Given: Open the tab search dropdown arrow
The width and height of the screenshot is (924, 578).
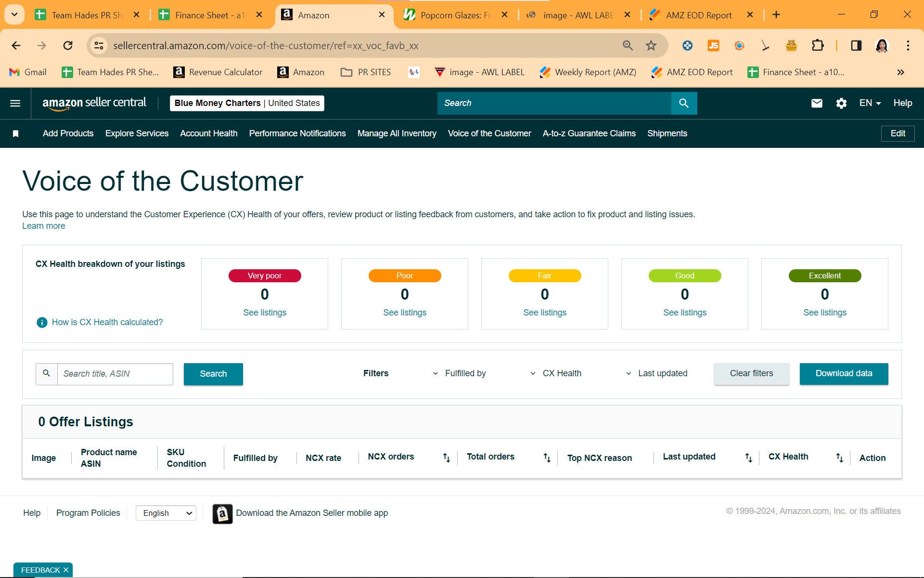Looking at the screenshot, I should click(x=14, y=15).
